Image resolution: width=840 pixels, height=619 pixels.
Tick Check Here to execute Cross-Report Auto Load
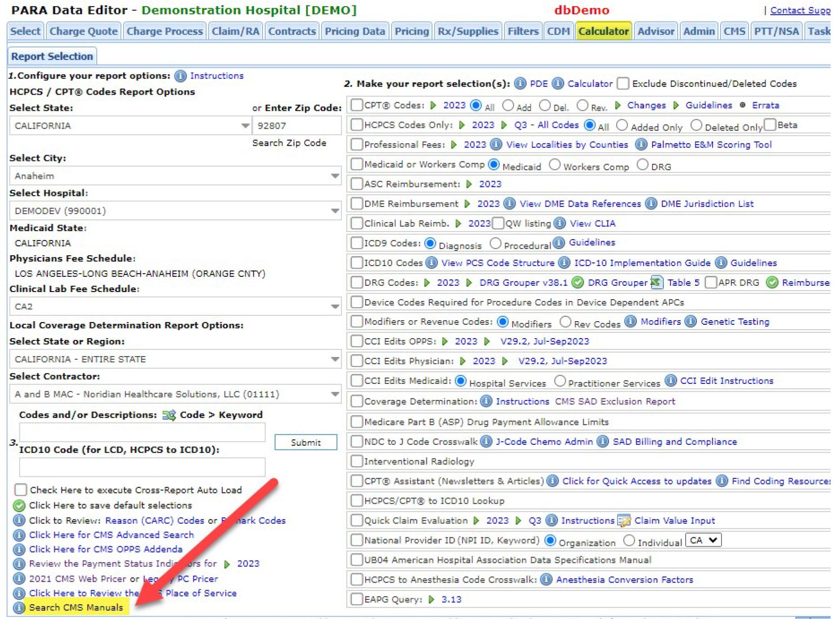(21, 490)
